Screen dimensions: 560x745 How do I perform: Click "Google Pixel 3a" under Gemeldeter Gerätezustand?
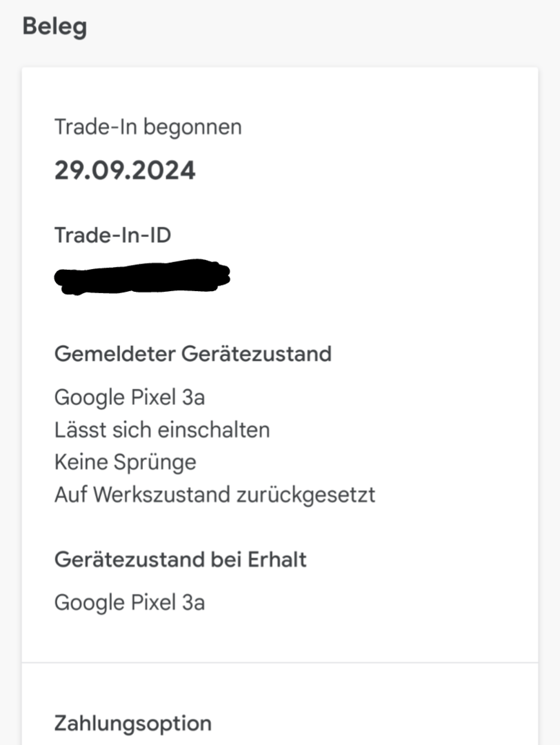[x=130, y=398]
